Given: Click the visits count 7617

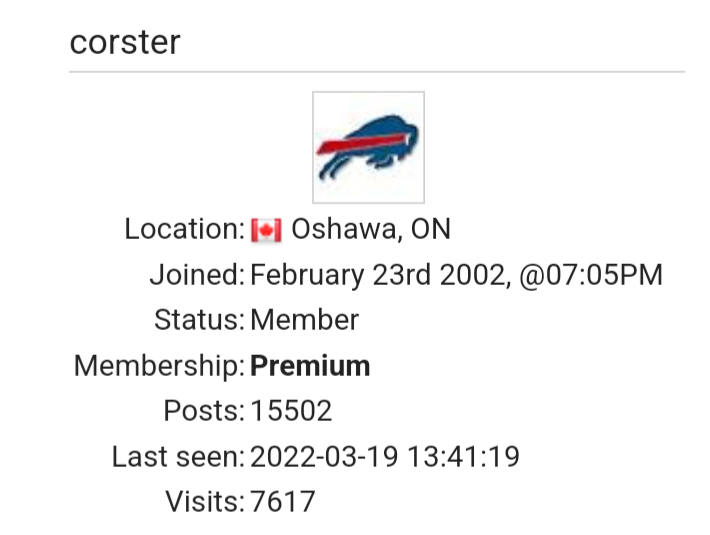Looking at the screenshot, I should coord(283,502).
